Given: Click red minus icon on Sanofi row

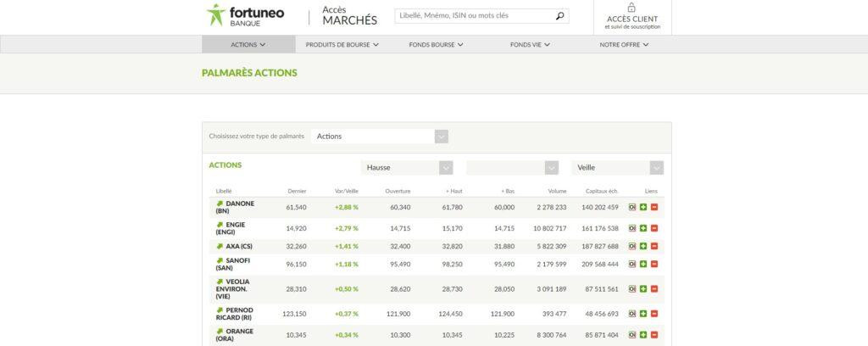Looking at the screenshot, I should pos(654,264).
